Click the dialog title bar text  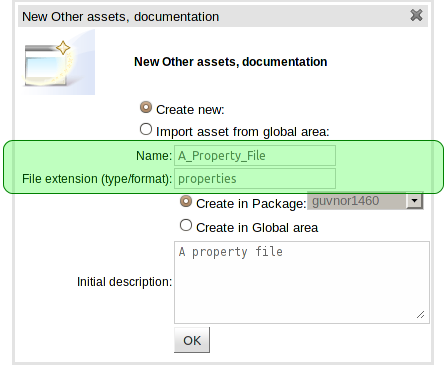[x=120, y=17]
